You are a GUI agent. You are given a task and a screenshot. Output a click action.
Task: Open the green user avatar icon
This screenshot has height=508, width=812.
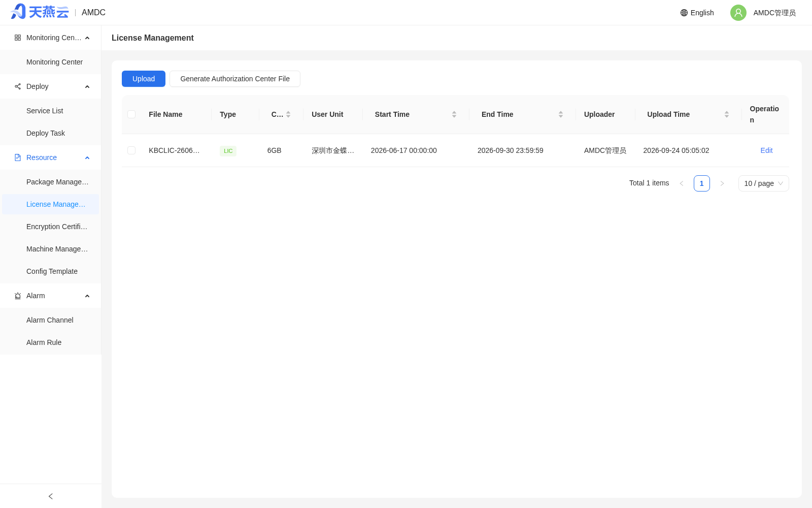pyautogui.click(x=738, y=13)
